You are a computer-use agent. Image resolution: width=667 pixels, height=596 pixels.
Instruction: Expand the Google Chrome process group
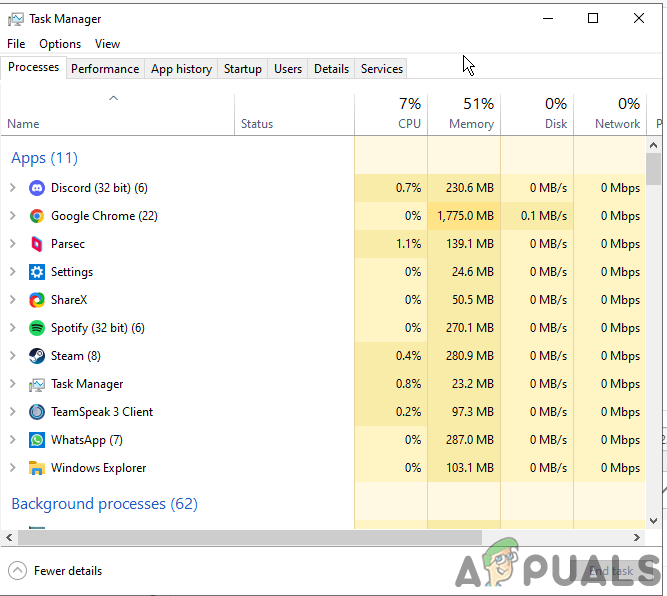(x=13, y=216)
